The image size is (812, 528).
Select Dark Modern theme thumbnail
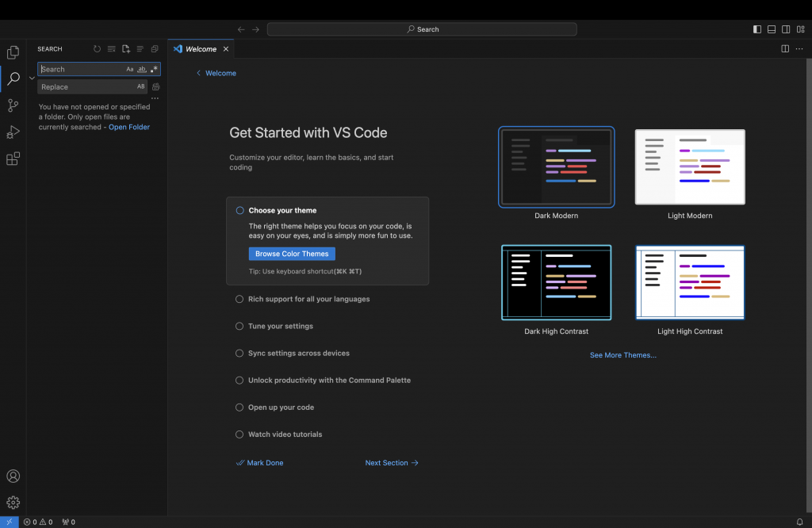556,166
